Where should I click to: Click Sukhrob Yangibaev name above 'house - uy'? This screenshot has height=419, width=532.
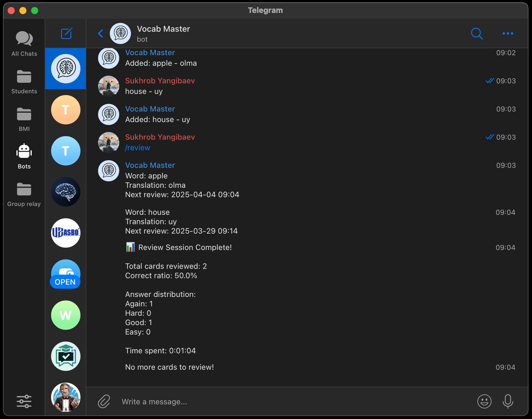click(x=160, y=81)
